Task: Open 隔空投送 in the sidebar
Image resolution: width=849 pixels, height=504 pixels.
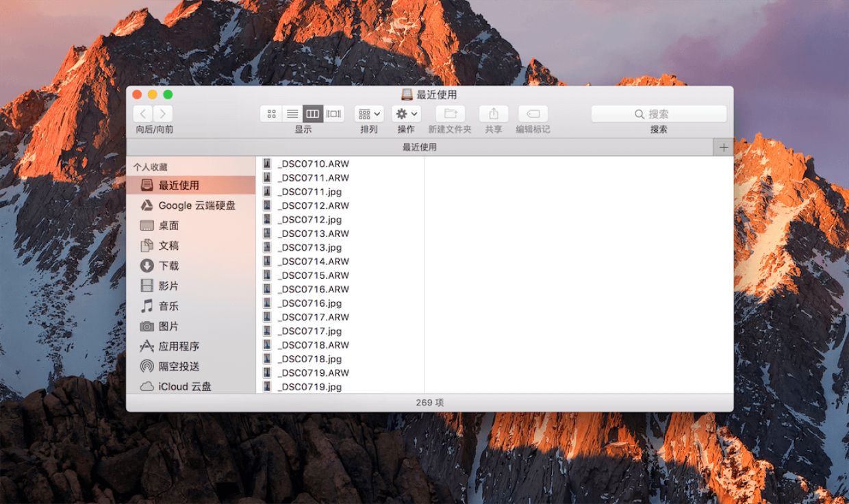Action: (x=191, y=366)
